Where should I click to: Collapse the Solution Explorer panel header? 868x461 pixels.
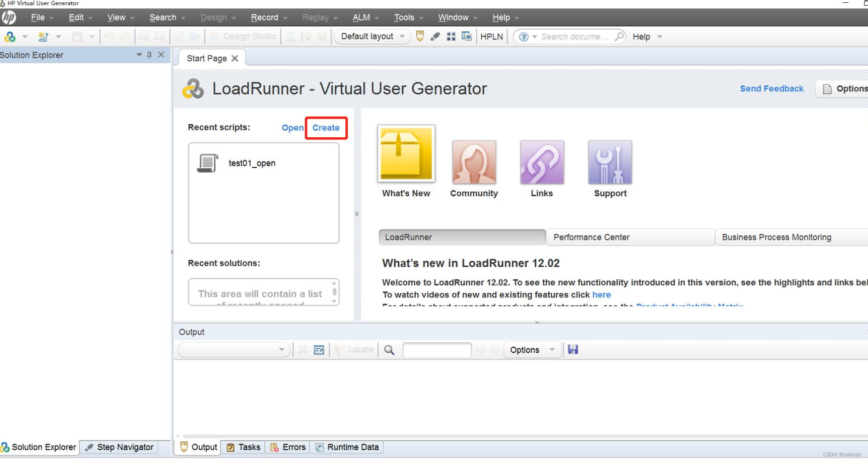(x=139, y=55)
